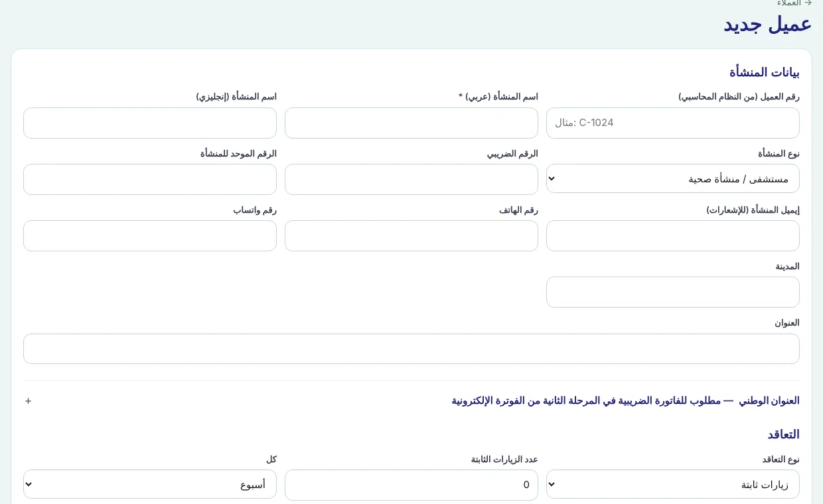Click the بيانات المنشأة section heading
Image resolution: width=823 pixels, height=504 pixels.
click(765, 72)
